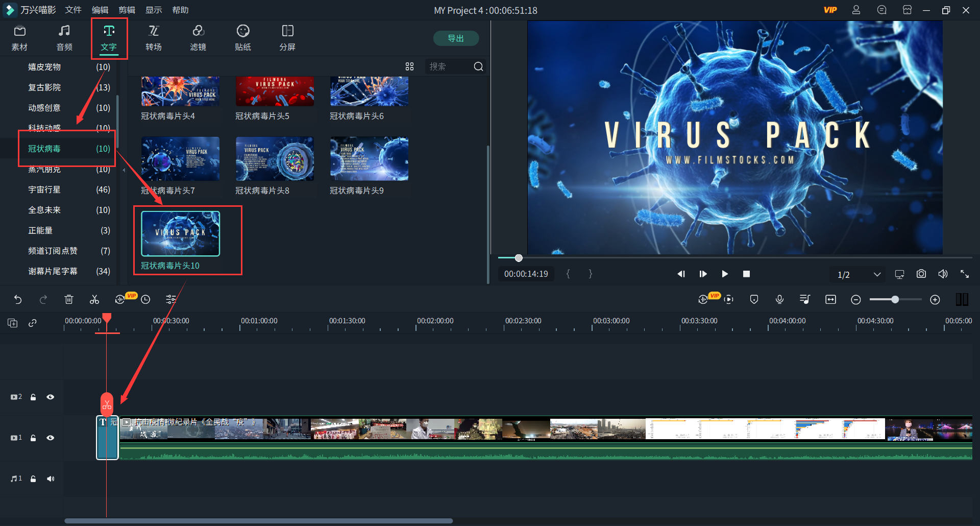
Task: Zoom in the timeline with plus
Action: 935,300
